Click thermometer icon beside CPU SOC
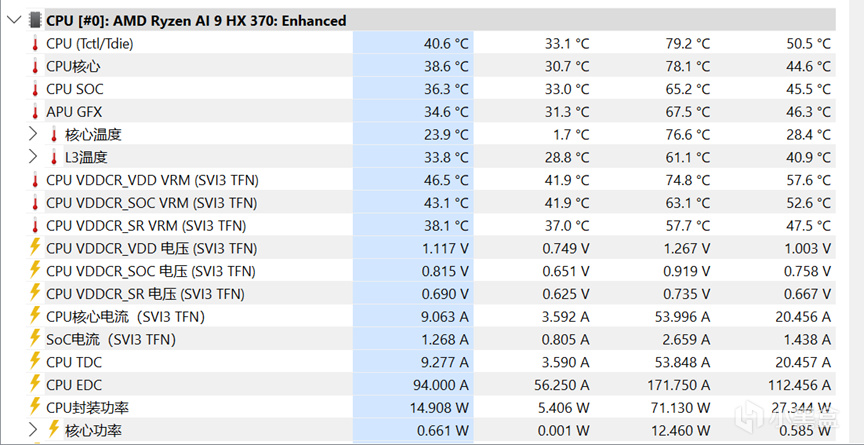Viewport: 864px width, 445px height. [x=35, y=89]
